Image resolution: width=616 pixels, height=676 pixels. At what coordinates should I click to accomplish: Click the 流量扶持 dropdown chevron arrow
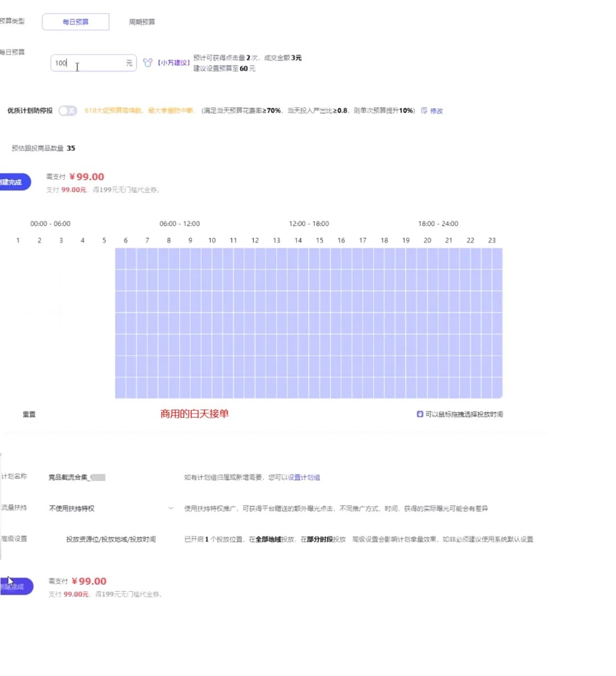[171, 508]
